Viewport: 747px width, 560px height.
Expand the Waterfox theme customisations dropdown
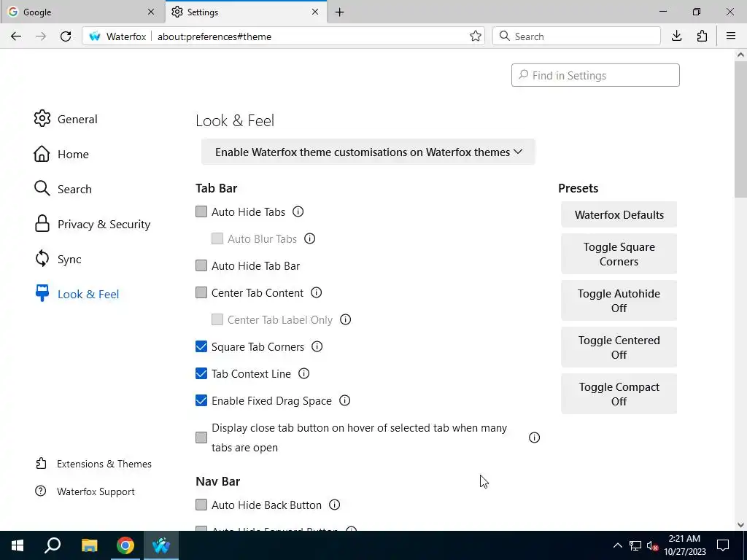[x=368, y=152]
